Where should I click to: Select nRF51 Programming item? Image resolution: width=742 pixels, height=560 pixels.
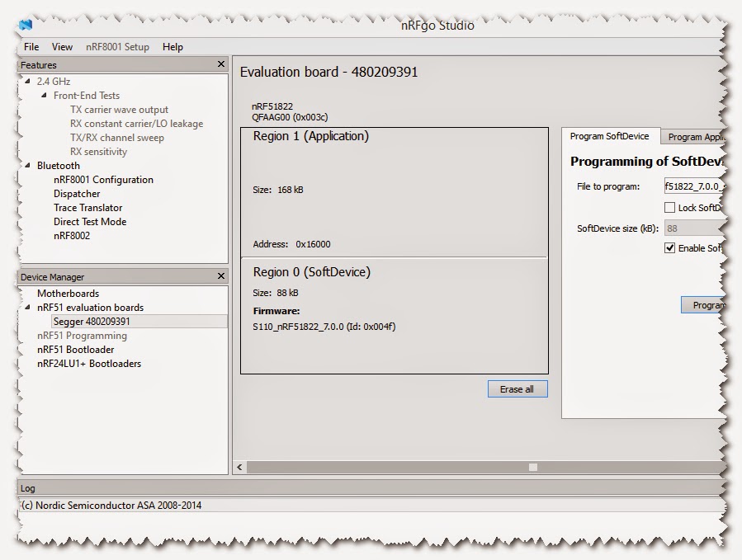(x=83, y=336)
